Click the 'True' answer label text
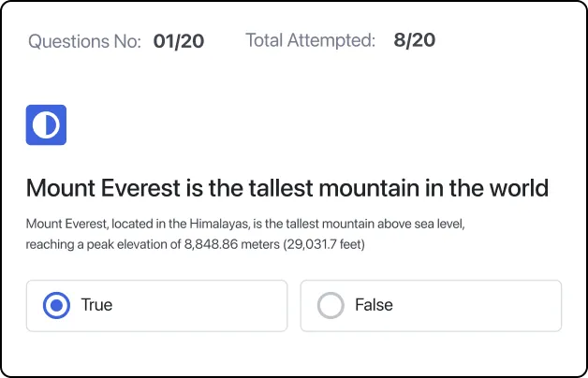This screenshot has width=588, height=378. (96, 305)
